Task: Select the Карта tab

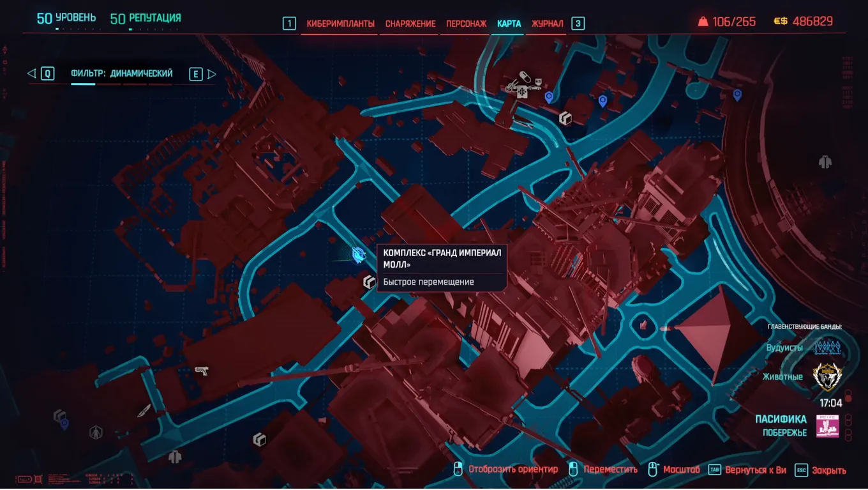Action: tap(509, 24)
